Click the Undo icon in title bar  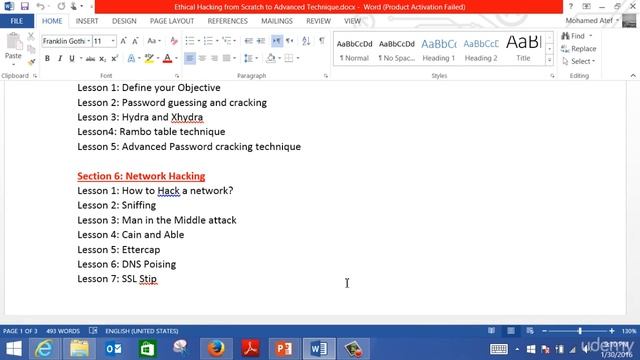click(x=40, y=7)
